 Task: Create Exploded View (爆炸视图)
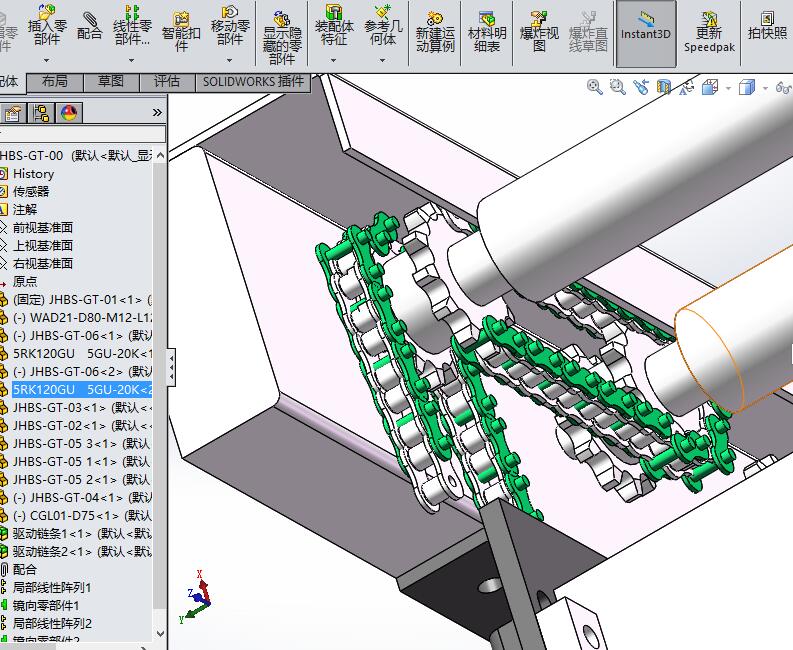539,32
